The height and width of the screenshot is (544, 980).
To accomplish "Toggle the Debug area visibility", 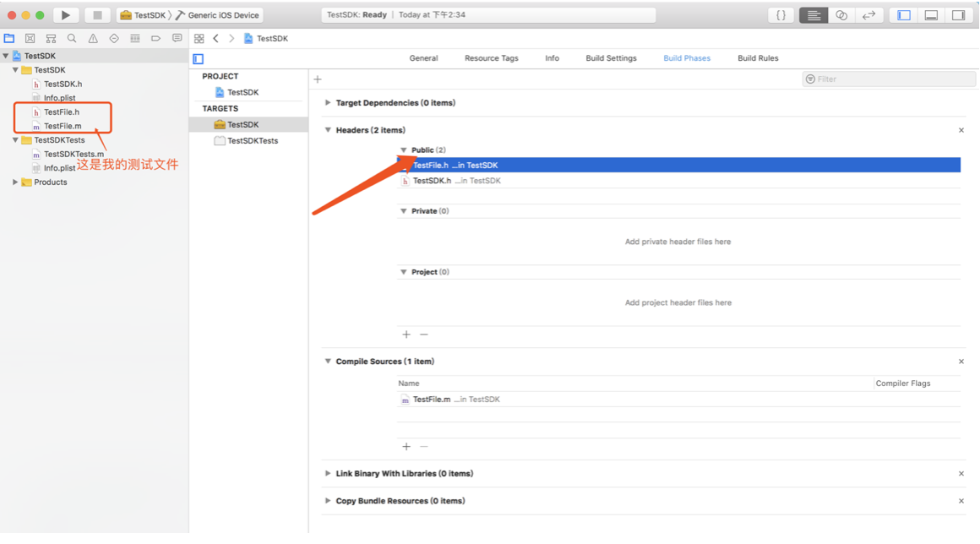I will 931,15.
